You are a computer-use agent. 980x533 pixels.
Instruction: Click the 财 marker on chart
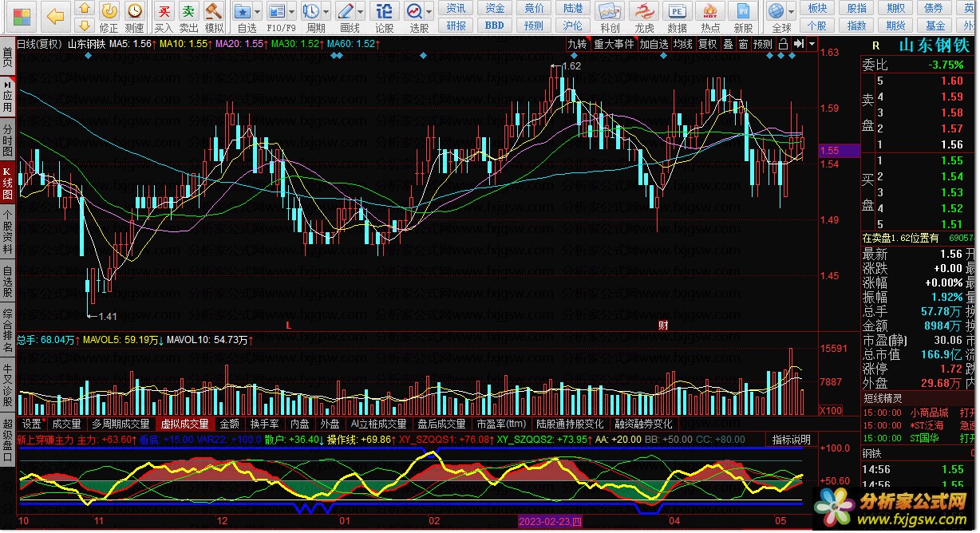[662, 326]
